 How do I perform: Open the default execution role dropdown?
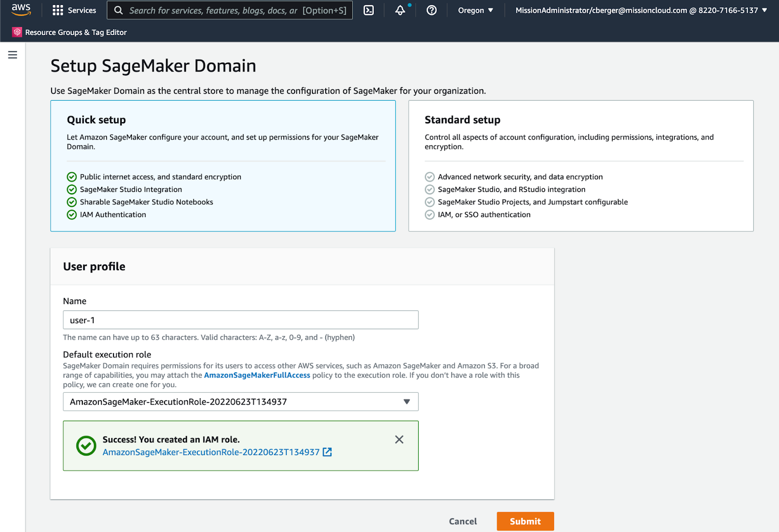point(241,402)
